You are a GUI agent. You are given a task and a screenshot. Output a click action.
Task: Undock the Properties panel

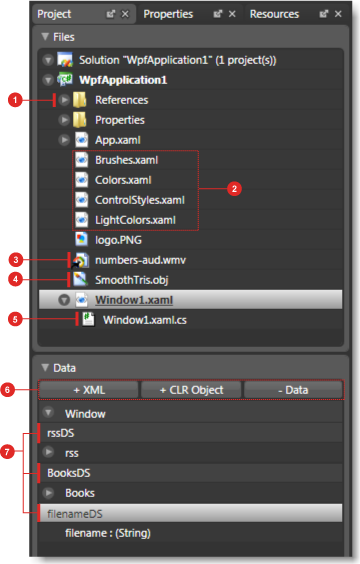(x=218, y=14)
